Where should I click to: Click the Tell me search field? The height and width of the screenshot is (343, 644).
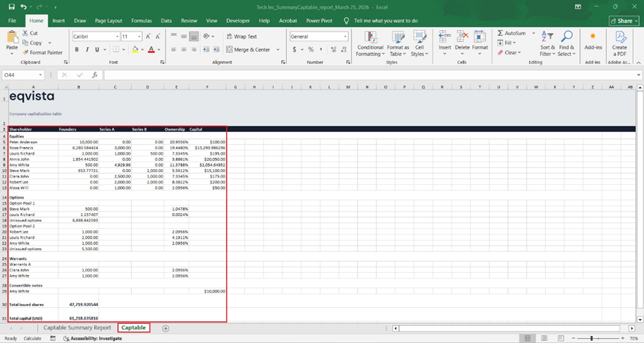[x=385, y=21]
